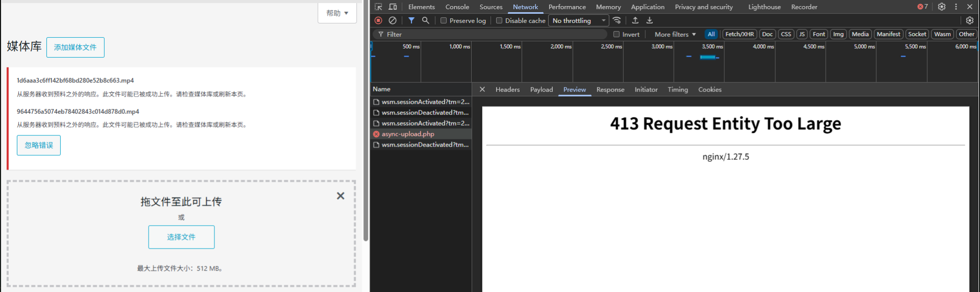Select first wsm.sessionActivated request
Image resolution: width=980 pixels, height=292 pixels.
point(421,102)
